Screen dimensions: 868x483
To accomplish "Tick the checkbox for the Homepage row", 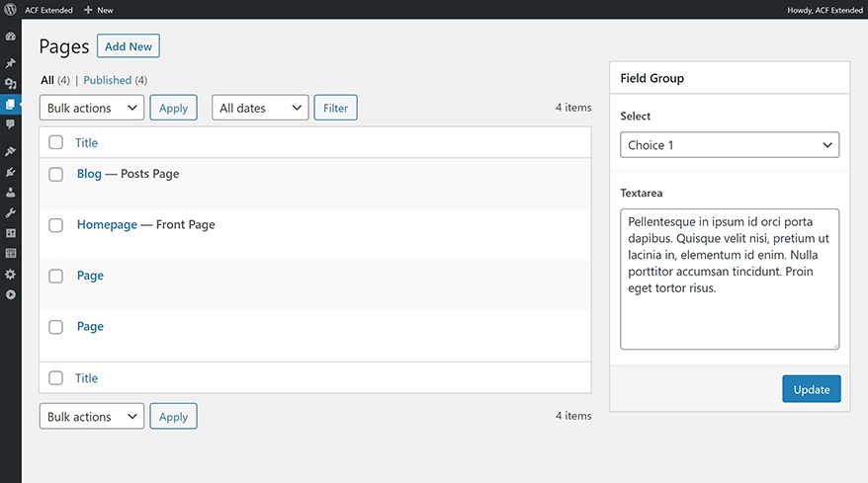I will (x=56, y=225).
